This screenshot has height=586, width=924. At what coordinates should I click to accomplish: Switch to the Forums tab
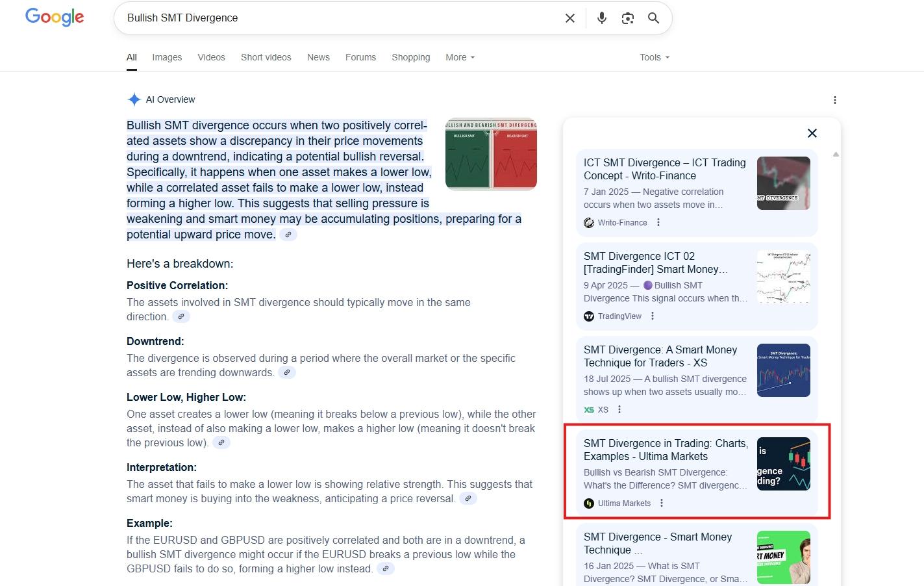(360, 57)
